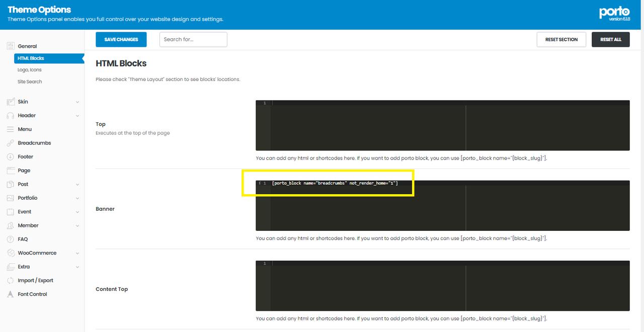This screenshot has width=644, height=332.
Task: Click the Reset All button
Action: point(611,39)
